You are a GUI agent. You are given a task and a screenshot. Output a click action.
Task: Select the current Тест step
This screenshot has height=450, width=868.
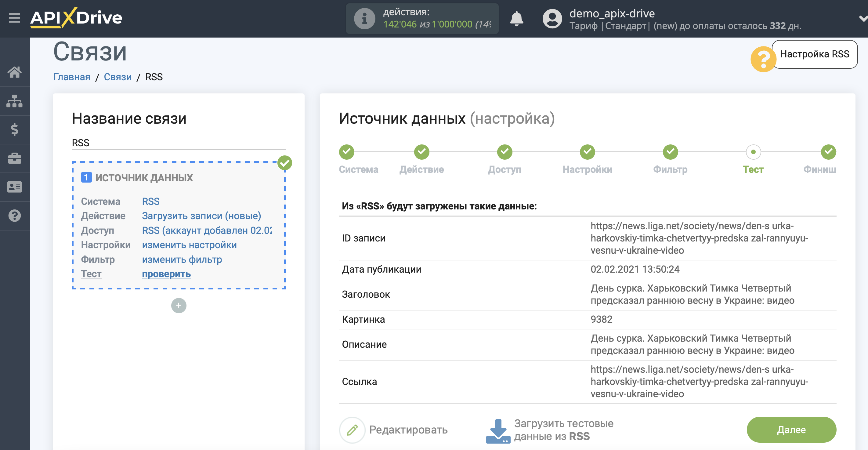tap(753, 152)
